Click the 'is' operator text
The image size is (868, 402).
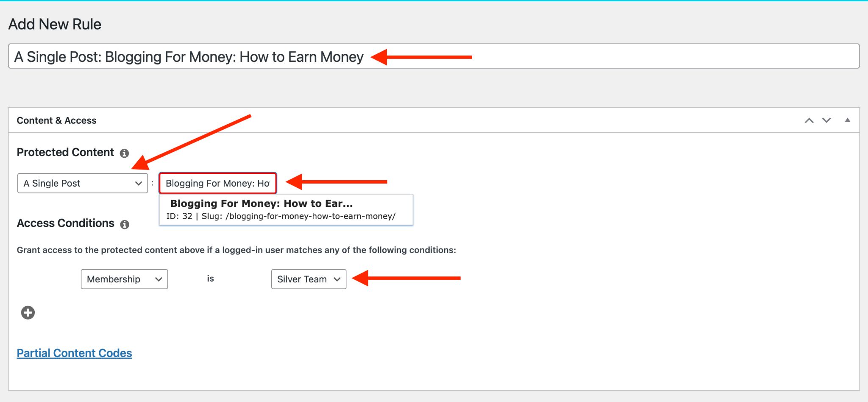tap(211, 279)
